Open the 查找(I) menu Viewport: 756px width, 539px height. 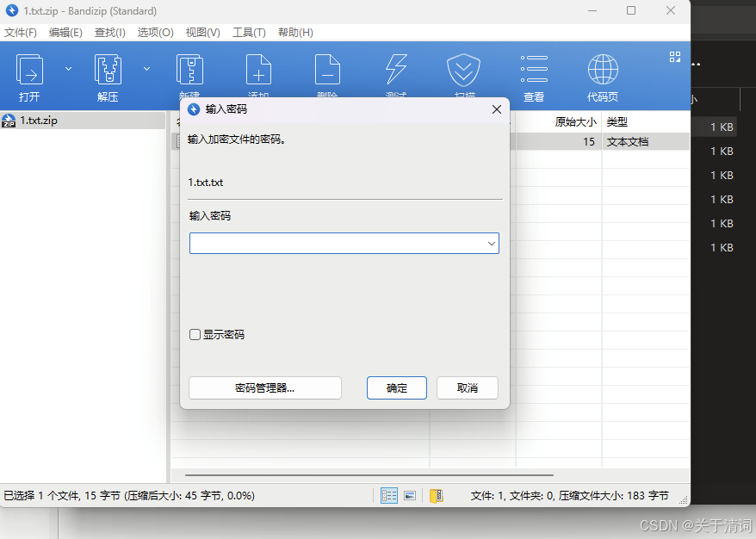(x=110, y=33)
